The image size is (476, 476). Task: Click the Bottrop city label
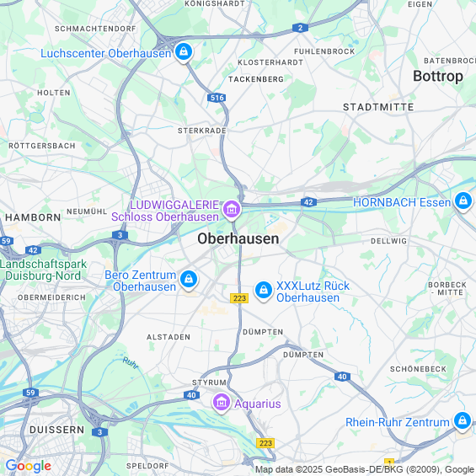coord(438,76)
